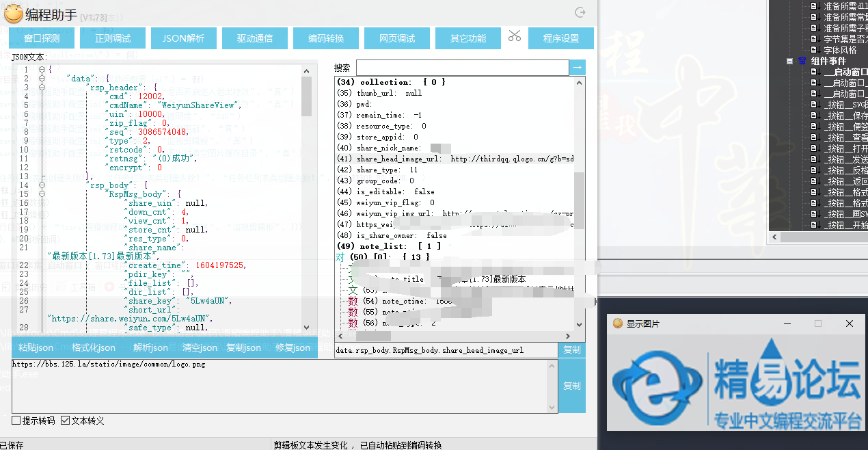Click 复制 button beside the JSON path
Image resolution: width=868 pixels, height=450 pixels.
tap(571, 349)
